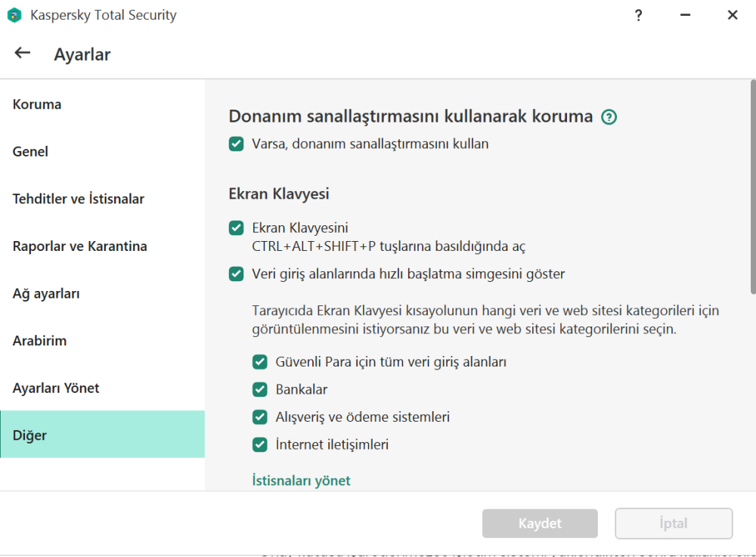Uncheck 'Güvenli Para için tüm veri giriş alanları'
Image resolution: width=756 pixels, height=557 pixels.
click(x=259, y=362)
